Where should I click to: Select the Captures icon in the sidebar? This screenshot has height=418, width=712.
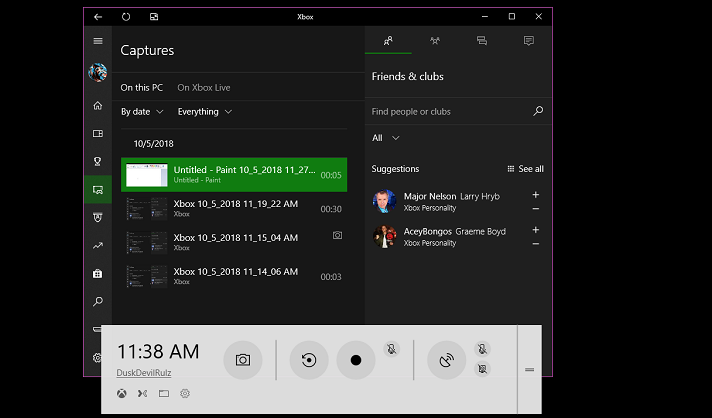pyautogui.click(x=98, y=190)
